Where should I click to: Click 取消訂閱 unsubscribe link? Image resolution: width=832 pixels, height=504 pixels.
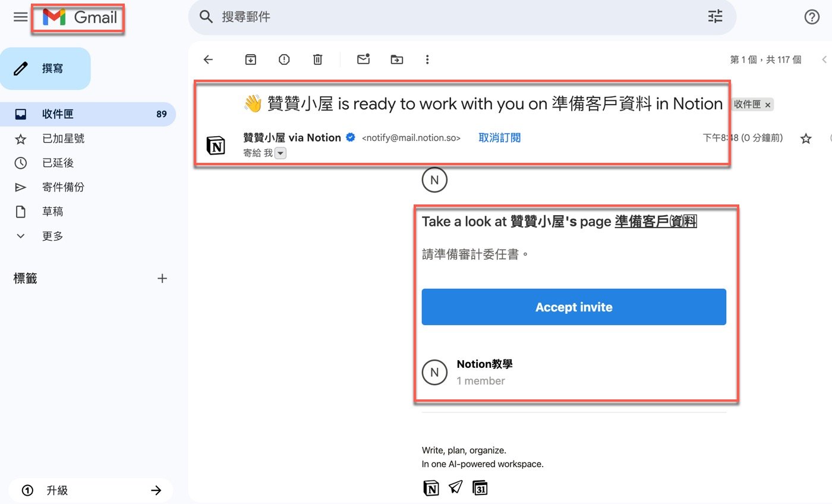click(x=499, y=138)
